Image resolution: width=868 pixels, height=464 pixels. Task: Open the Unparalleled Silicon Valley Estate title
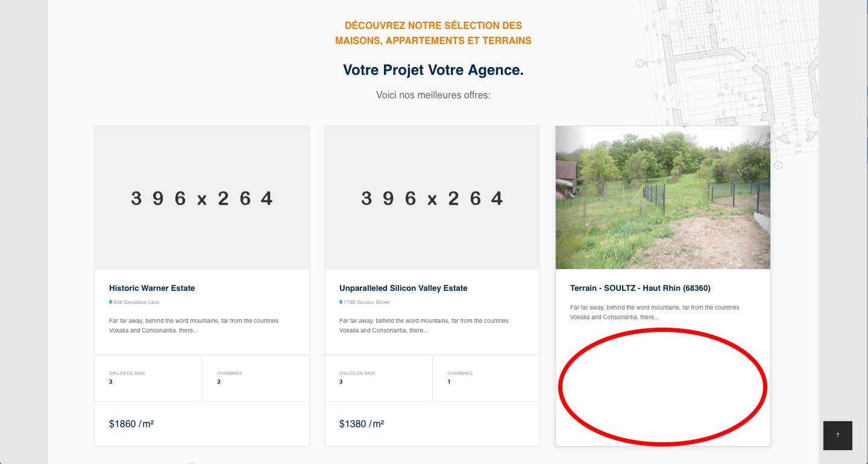[403, 288]
